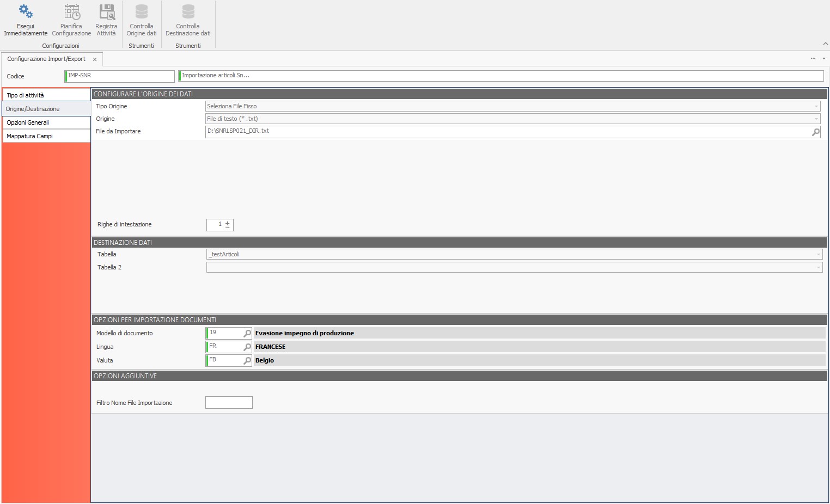The height and width of the screenshot is (504, 830).
Task: Click the Belgio description text
Action: (265, 360)
